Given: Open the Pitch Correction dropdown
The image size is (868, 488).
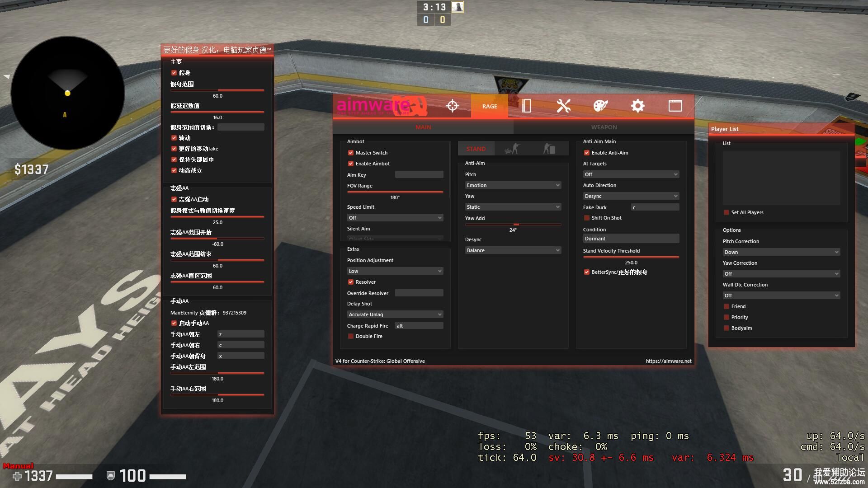Looking at the screenshot, I should coord(781,252).
